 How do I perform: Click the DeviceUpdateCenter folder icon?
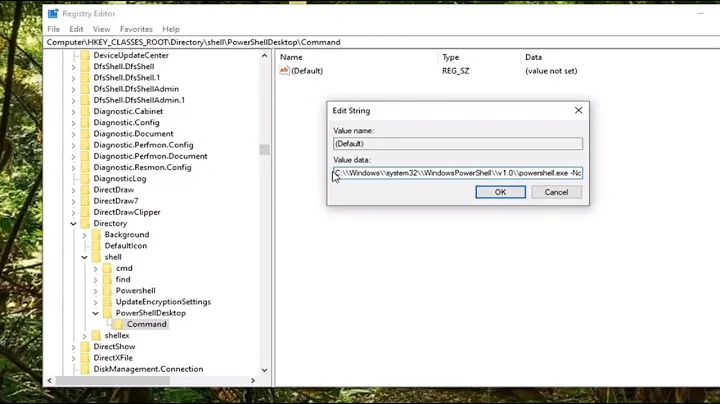(x=85, y=55)
